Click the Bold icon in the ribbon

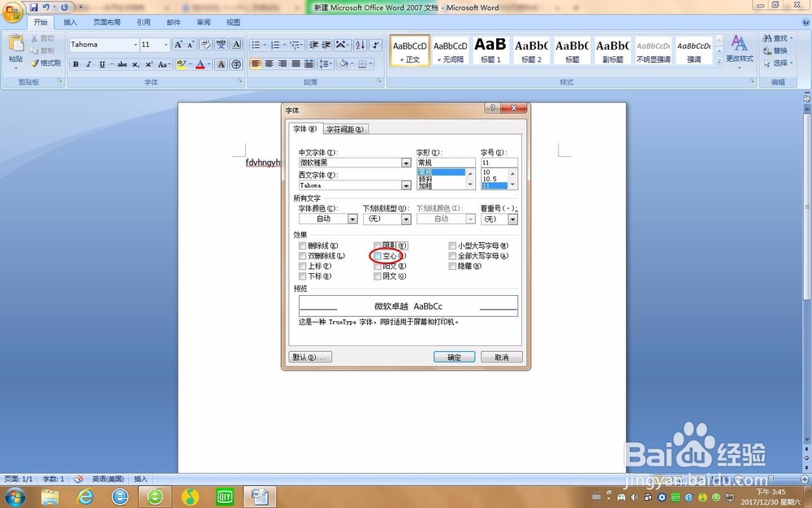pyautogui.click(x=76, y=64)
